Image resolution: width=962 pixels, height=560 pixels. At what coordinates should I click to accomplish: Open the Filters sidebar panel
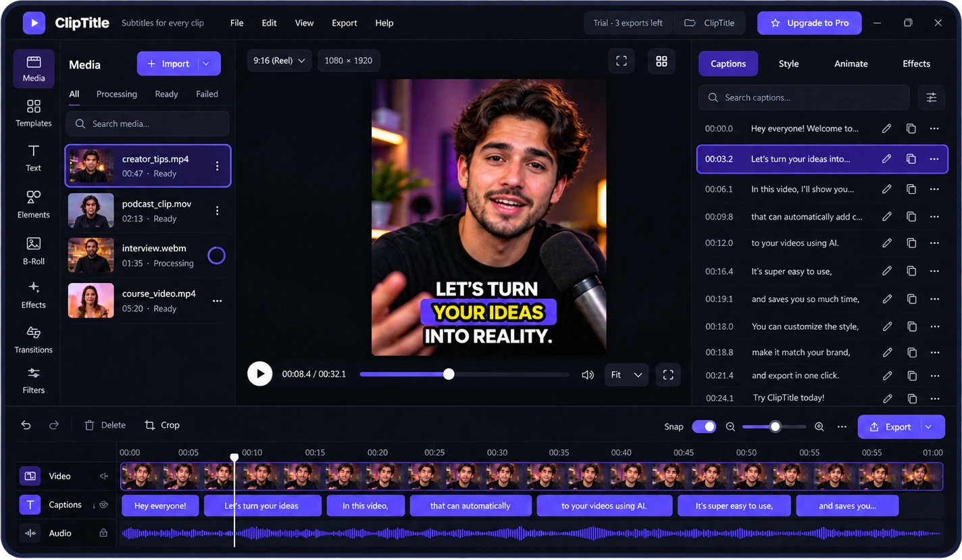pyautogui.click(x=33, y=380)
